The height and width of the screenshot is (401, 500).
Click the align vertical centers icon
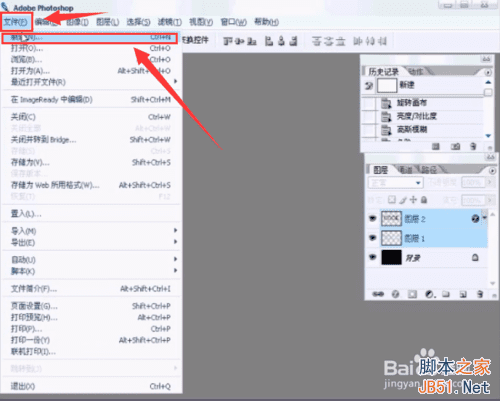(x=239, y=41)
